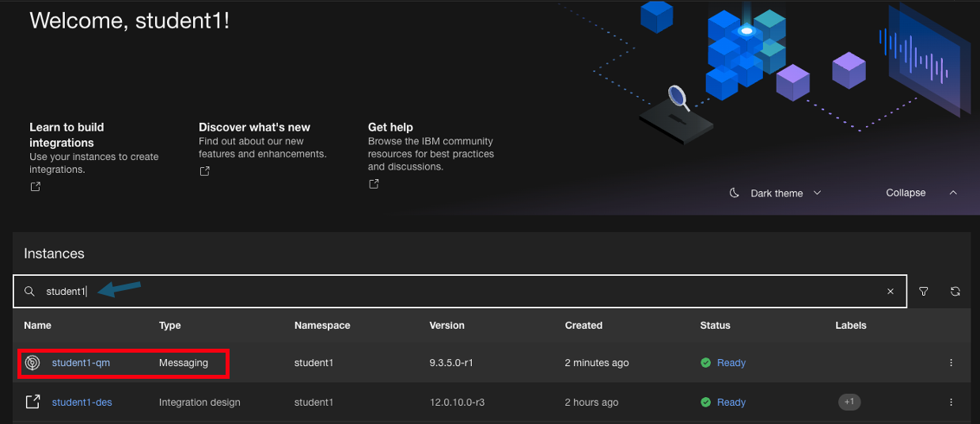
Task: Open overflow menu for student1-des row
Action: pos(951,402)
